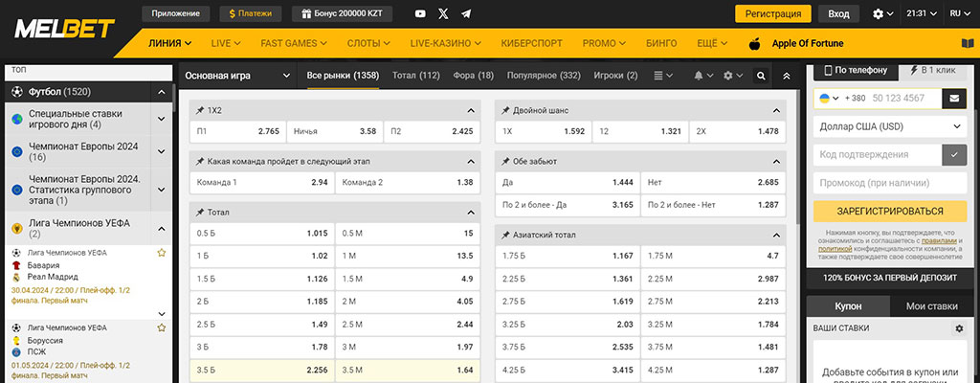Collapse the Тотал section

[x=471, y=213]
